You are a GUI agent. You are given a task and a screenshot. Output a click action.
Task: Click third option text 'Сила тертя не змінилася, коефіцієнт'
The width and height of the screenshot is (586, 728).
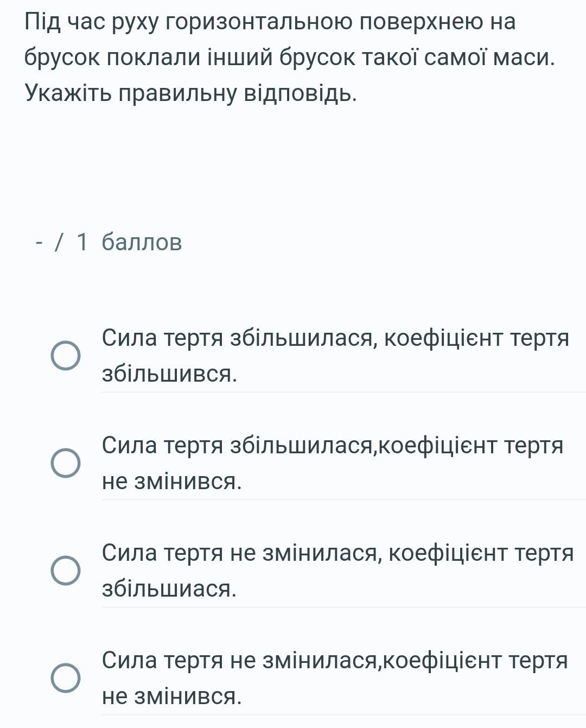pyautogui.click(x=337, y=553)
